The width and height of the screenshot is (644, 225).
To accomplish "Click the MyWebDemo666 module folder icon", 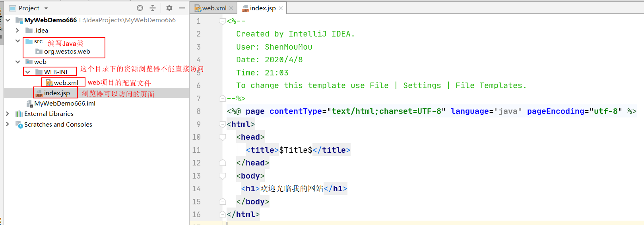I will pyautogui.click(x=19, y=20).
